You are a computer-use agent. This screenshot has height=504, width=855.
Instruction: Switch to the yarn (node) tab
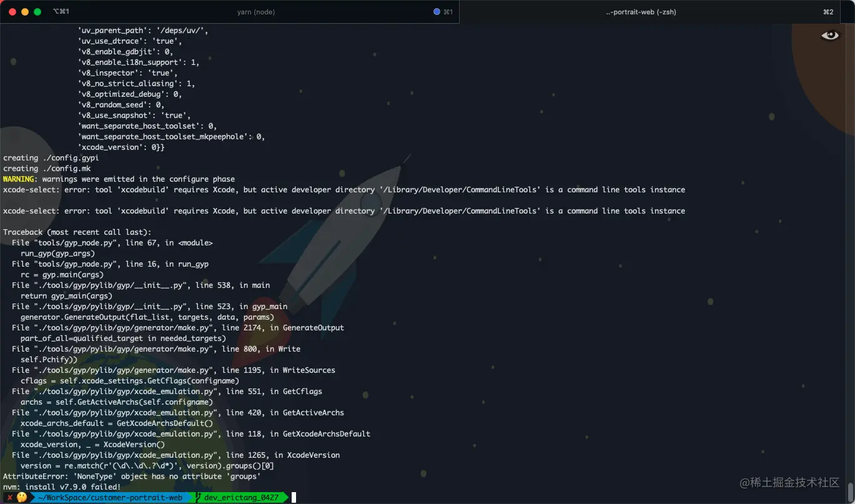pos(256,12)
